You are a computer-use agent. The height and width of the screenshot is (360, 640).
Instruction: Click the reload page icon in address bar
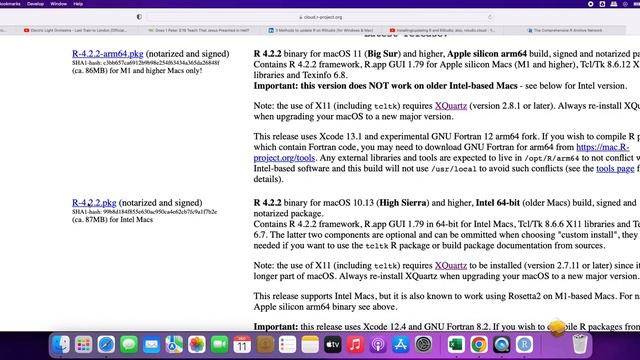[490, 17]
